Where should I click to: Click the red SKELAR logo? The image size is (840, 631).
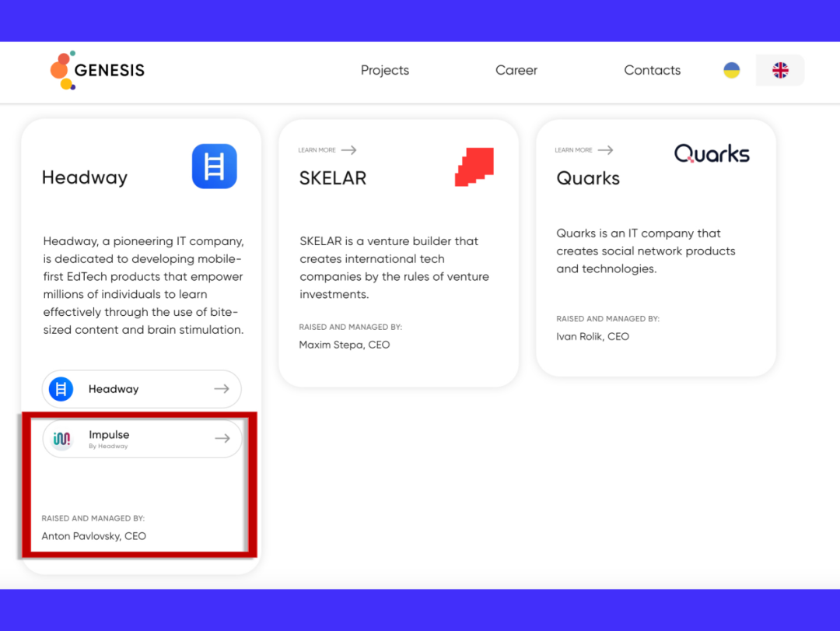click(474, 167)
